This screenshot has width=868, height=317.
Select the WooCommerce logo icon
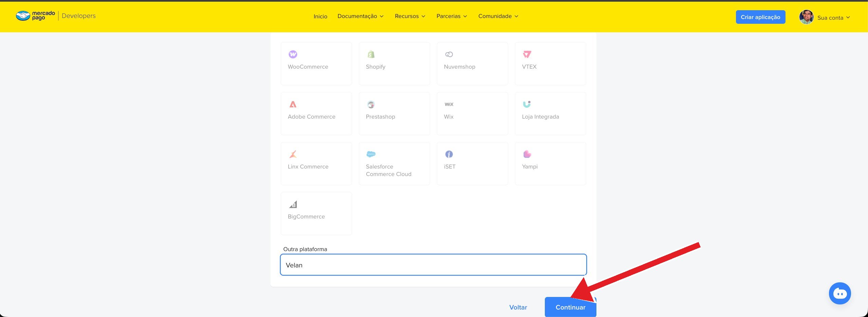click(293, 54)
